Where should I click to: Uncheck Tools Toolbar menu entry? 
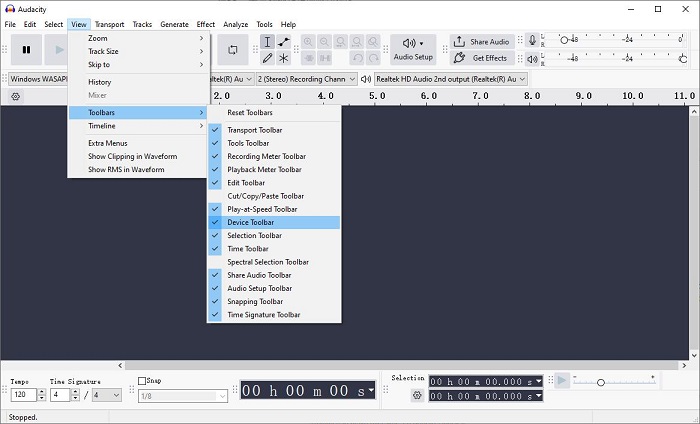pos(274,143)
